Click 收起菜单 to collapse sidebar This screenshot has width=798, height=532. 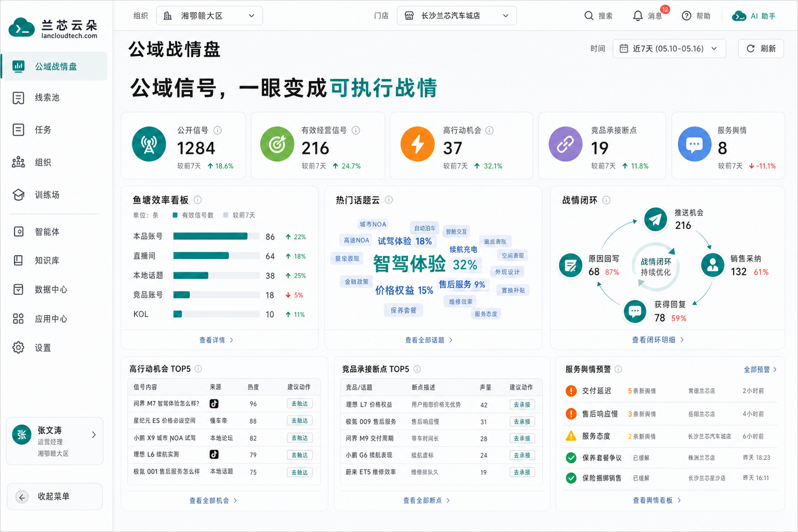[55, 497]
